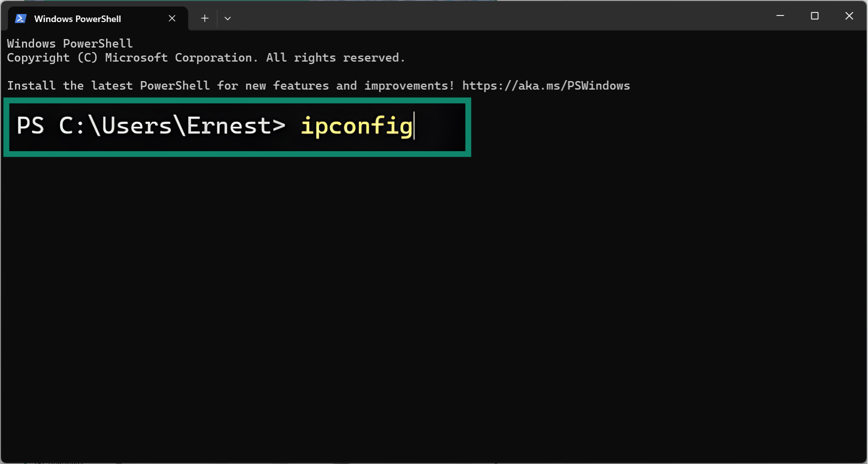Open a new tab with the plus icon

click(205, 18)
